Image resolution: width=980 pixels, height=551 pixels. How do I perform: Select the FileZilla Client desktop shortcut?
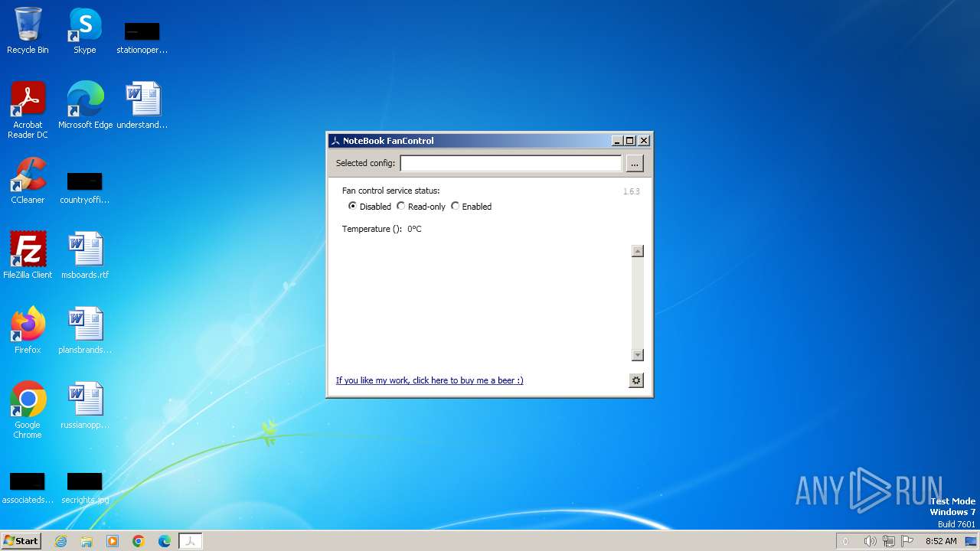tap(28, 256)
